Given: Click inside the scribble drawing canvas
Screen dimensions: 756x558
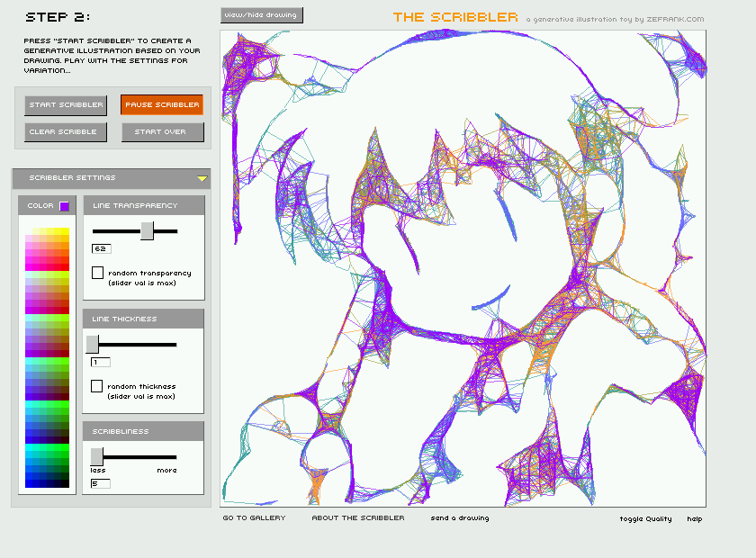Looking at the screenshot, I should (463, 268).
